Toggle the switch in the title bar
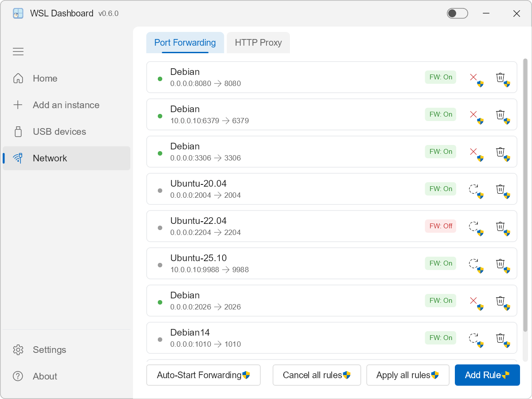The height and width of the screenshot is (399, 532). tap(457, 13)
